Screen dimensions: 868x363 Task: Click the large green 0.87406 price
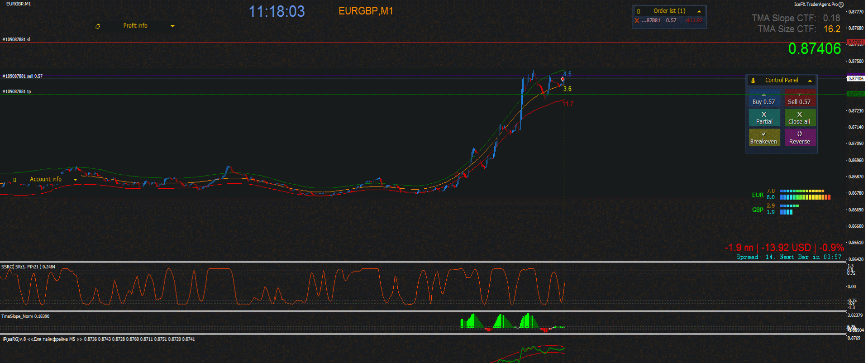click(815, 48)
